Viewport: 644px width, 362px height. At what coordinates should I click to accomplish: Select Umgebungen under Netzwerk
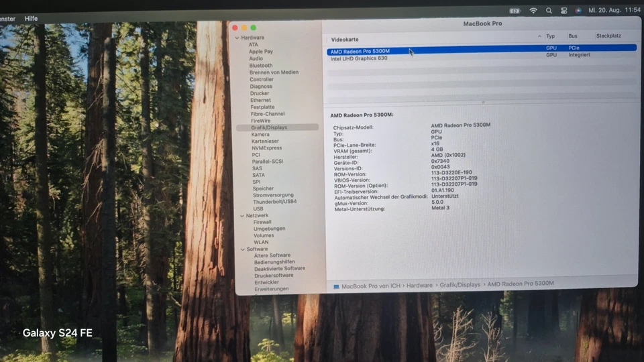pyautogui.click(x=270, y=229)
